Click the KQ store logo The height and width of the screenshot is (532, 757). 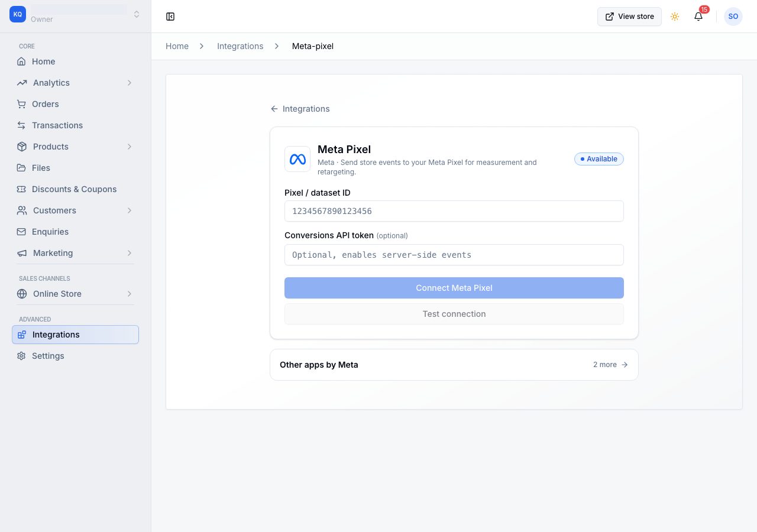[18, 14]
